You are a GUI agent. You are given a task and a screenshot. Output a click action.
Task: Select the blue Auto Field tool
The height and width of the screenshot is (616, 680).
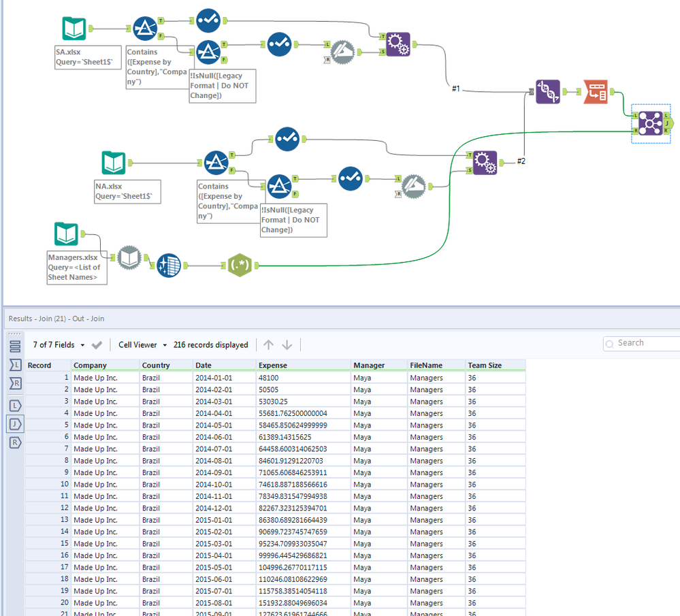(169, 265)
